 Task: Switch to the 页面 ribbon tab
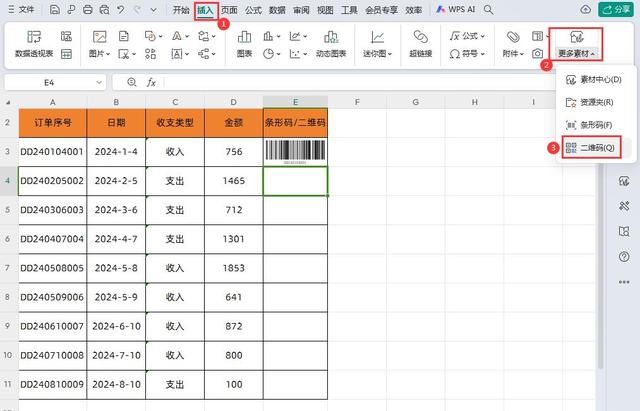coord(229,10)
